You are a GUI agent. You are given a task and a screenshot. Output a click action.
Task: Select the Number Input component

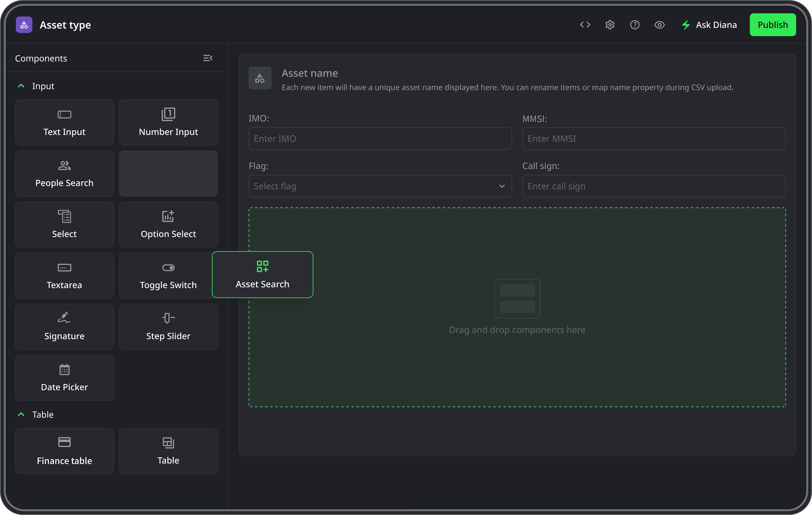coord(168,122)
